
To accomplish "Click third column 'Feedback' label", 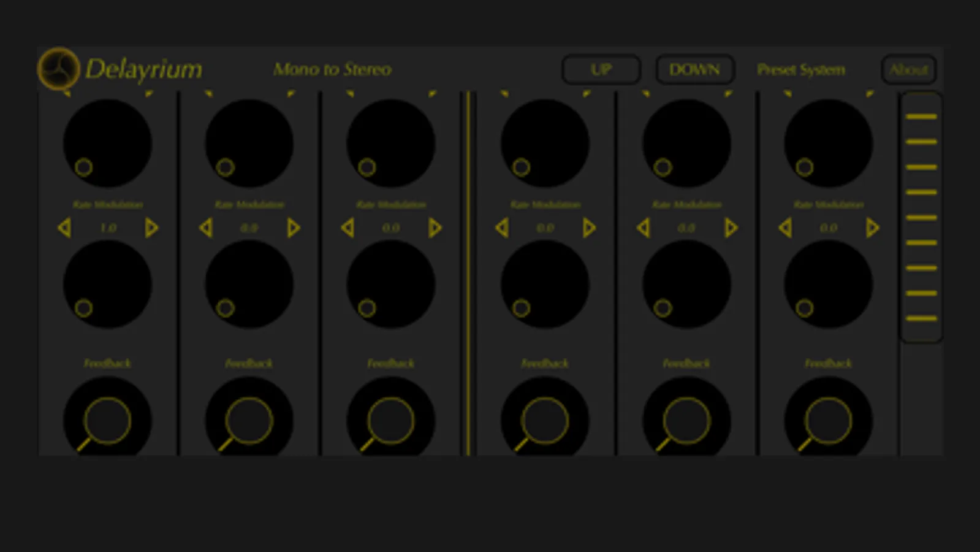I will (x=391, y=363).
